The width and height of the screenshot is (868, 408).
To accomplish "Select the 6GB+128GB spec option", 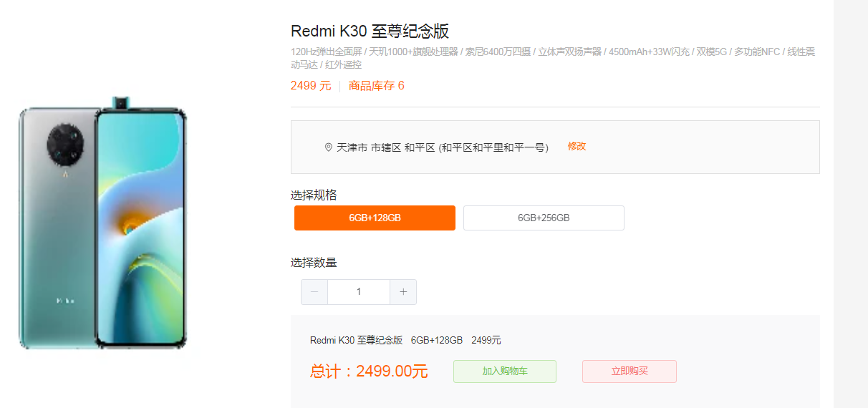I will coord(375,218).
